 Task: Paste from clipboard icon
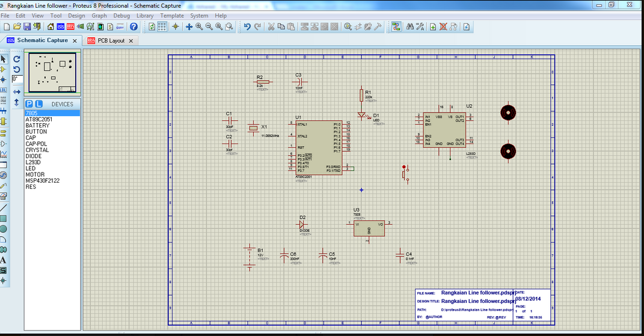tap(291, 26)
